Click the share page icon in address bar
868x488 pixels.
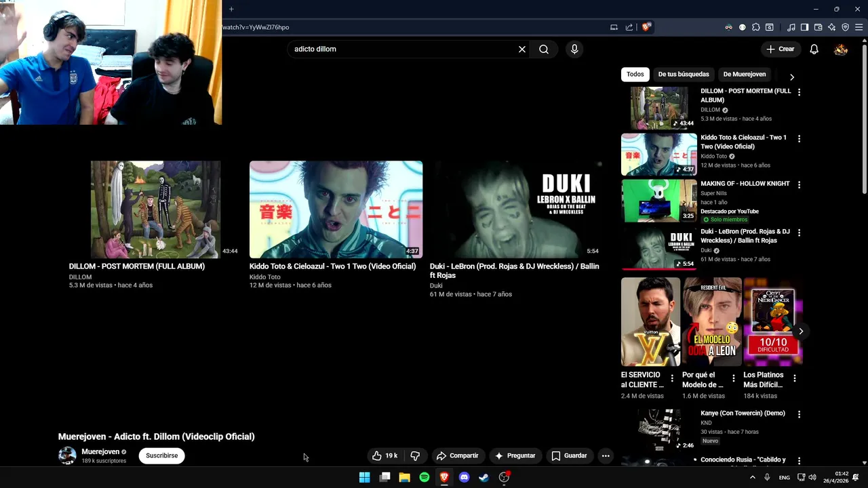coord(629,27)
